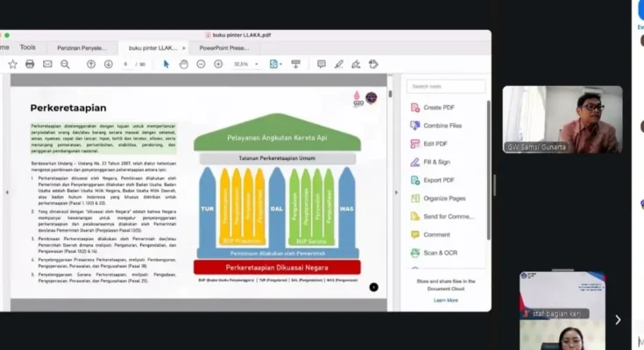Image resolution: width=644 pixels, height=350 pixels.
Task: Open the Organize Pages tool
Action: click(x=442, y=198)
